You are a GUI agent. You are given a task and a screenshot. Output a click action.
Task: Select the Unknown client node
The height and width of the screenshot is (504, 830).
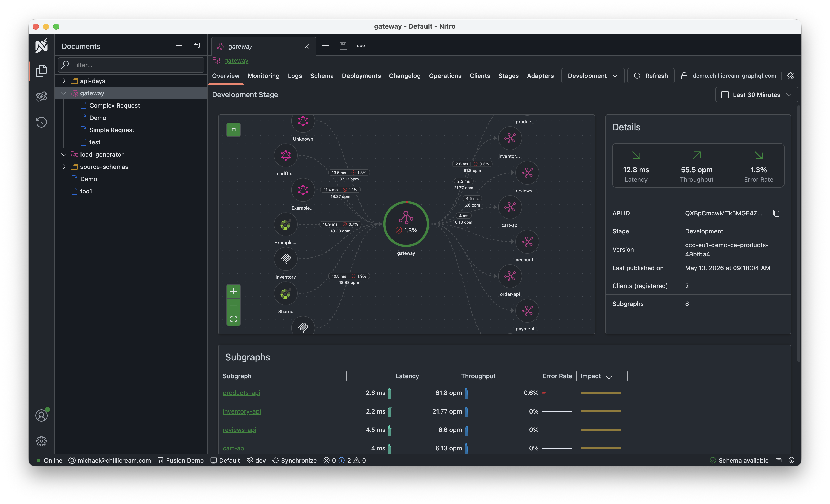coord(303,121)
